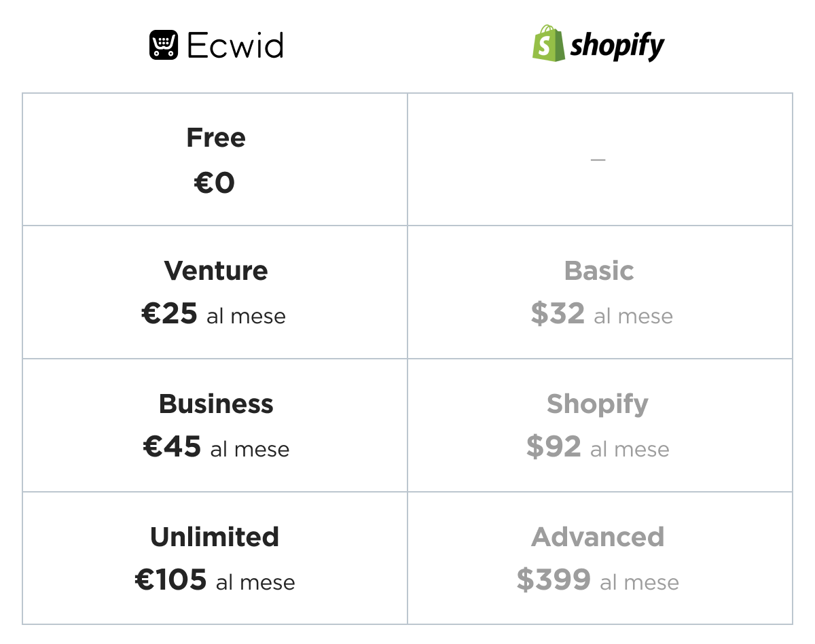815x644 pixels.
Task: Select the Free plan heading
Action: [216, 138]
